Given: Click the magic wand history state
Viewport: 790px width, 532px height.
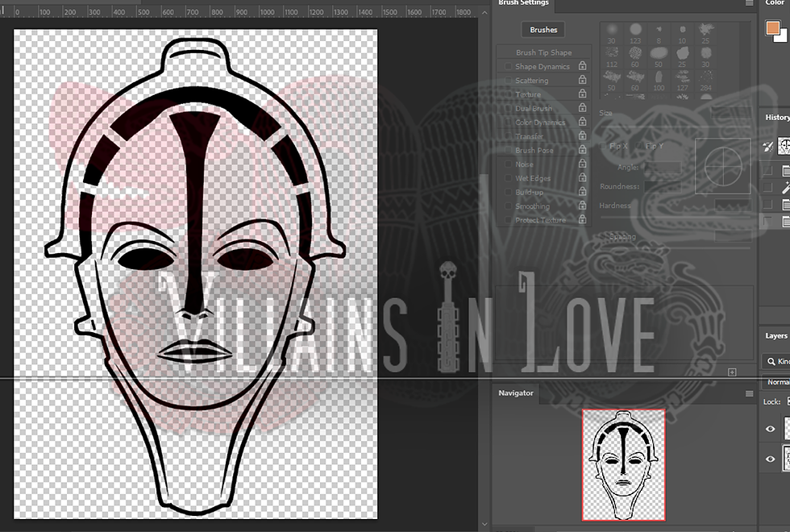Looking at the screenshot, I should point(785,188).
